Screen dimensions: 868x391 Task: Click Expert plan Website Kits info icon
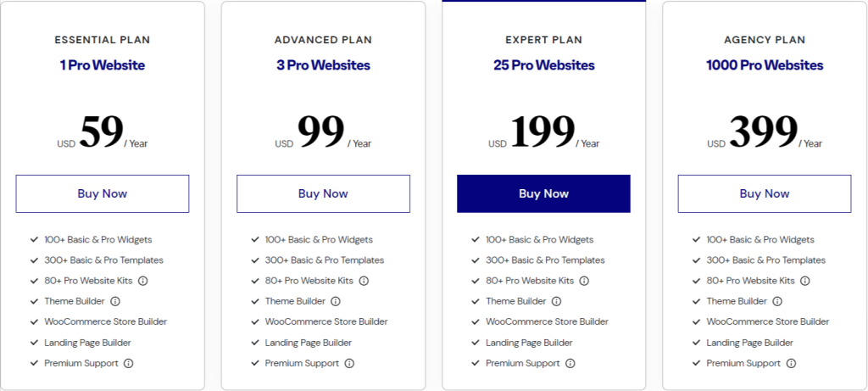pos(584,281)
